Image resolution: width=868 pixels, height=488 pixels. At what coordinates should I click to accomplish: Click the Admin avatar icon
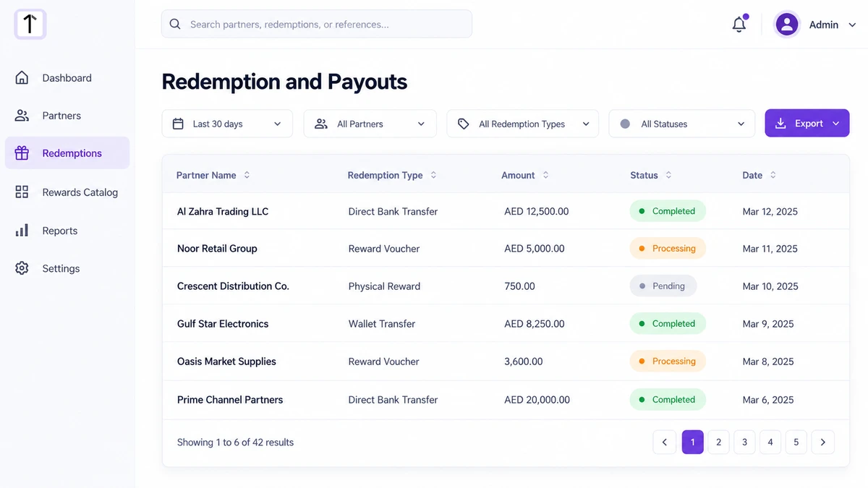tap(787, 25)
